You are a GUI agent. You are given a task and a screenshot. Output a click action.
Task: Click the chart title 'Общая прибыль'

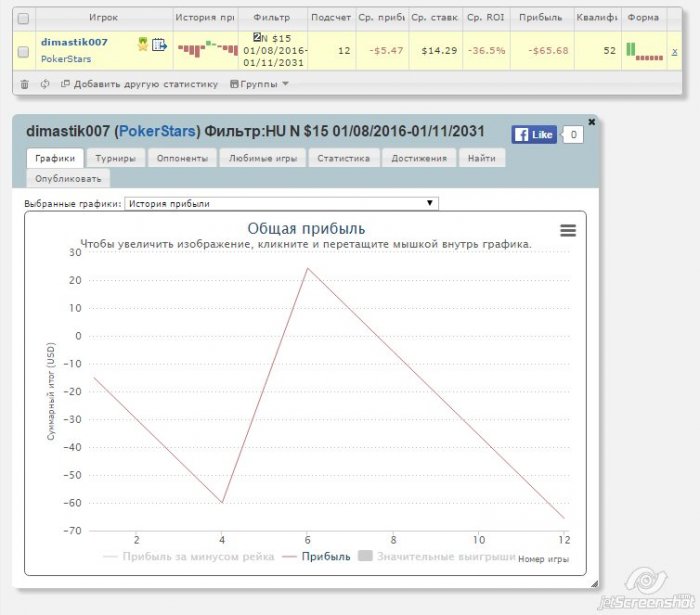[306, 229]
